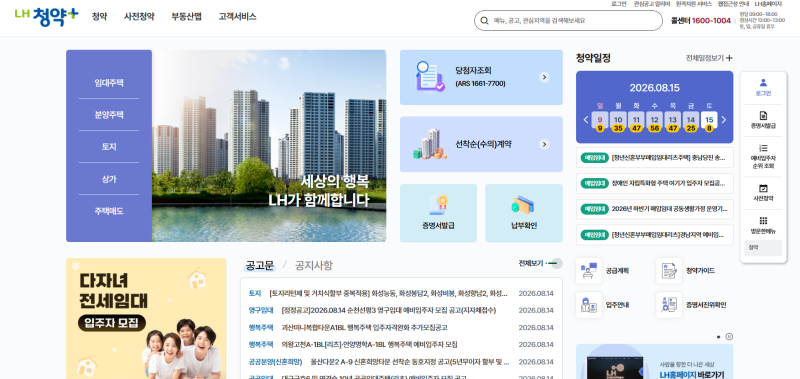Open the 증명서진위확인 icon

coord(669,305)
